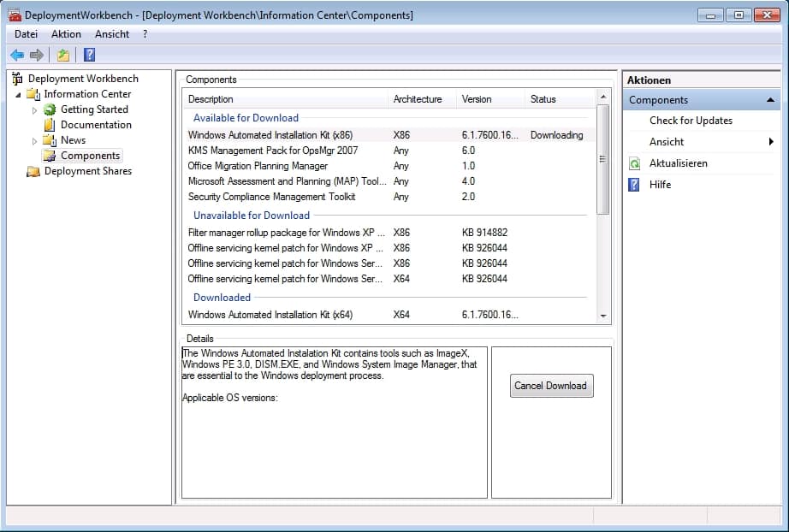This screenshot has width=789, height=532.
Task: Select Office Migration Planning Manager row
Action: click(x=389, y=166)
